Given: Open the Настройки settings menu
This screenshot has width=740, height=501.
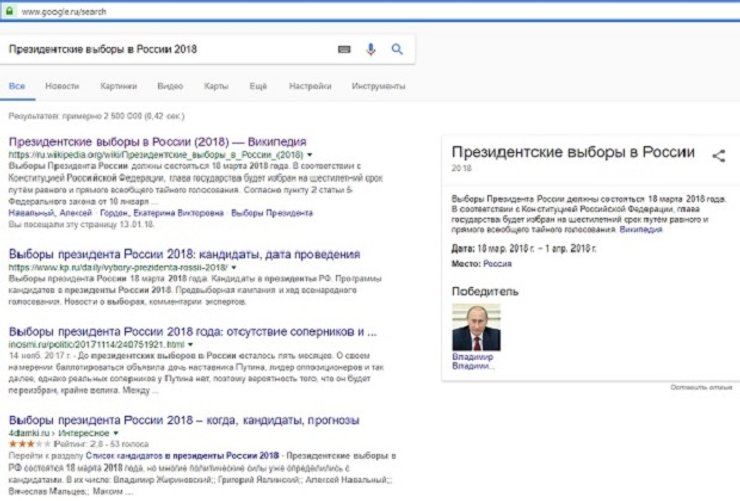Looking at the screenshot, I should (309, 86).
